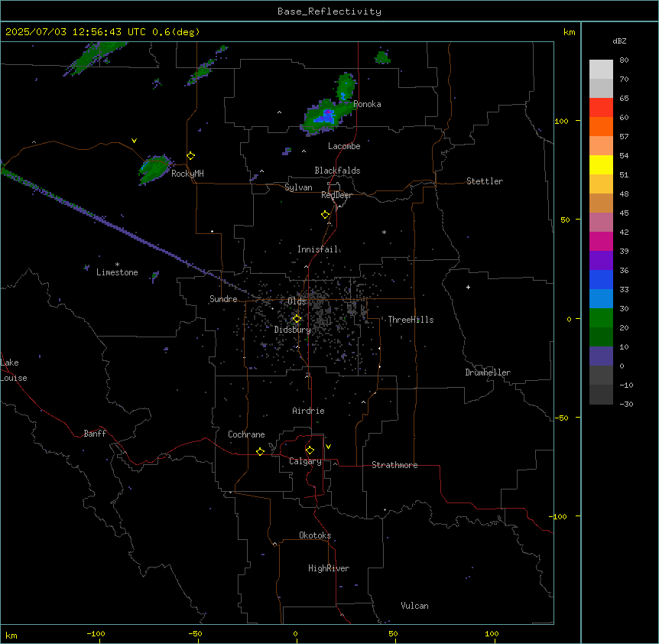The width and height of the screenshot is (659, 644).
Task: Click the dBZ legend heading
Action: pos(619,41)
